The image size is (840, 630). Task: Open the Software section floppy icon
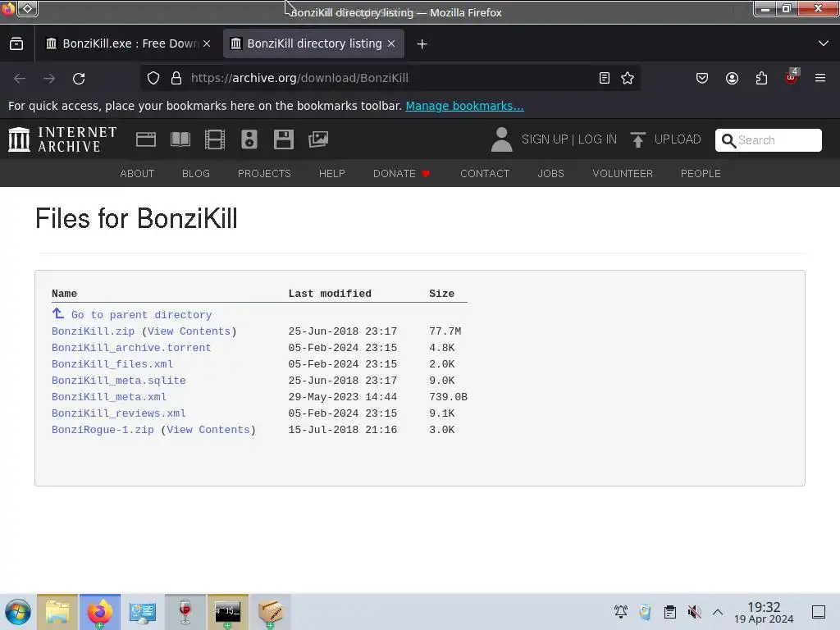pos(283,139)
